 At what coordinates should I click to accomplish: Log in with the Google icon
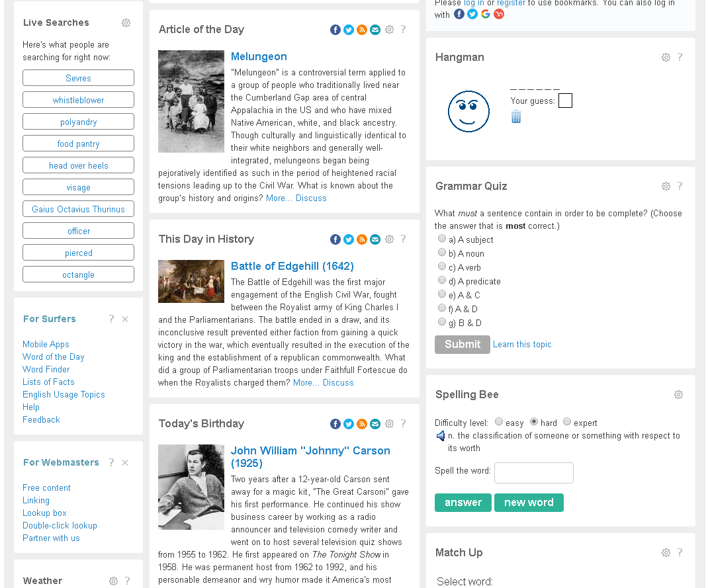tap(486, 14)
